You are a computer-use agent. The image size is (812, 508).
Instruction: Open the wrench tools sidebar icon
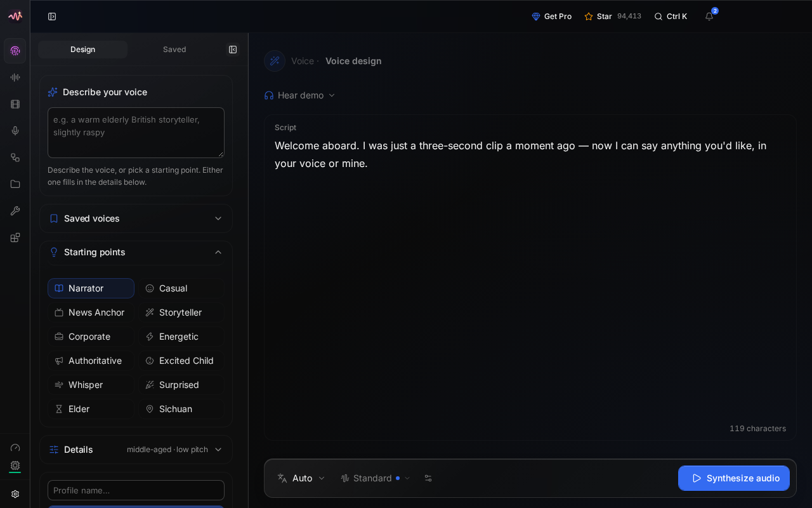(15, 211)
